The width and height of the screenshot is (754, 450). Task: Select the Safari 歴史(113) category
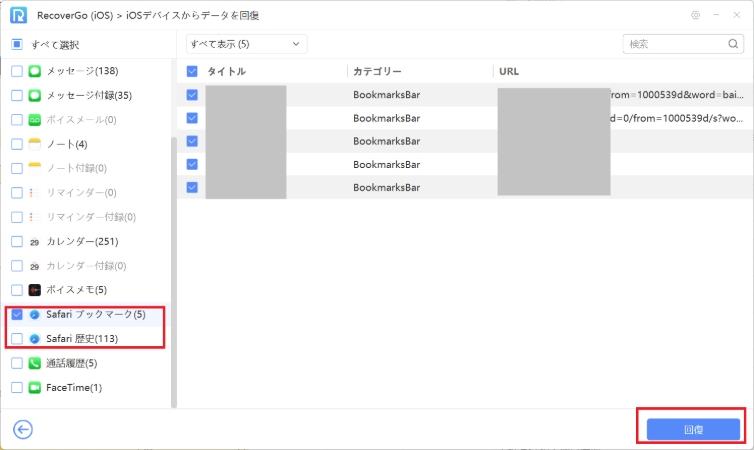pyautogui.click(x=82, y=338)
